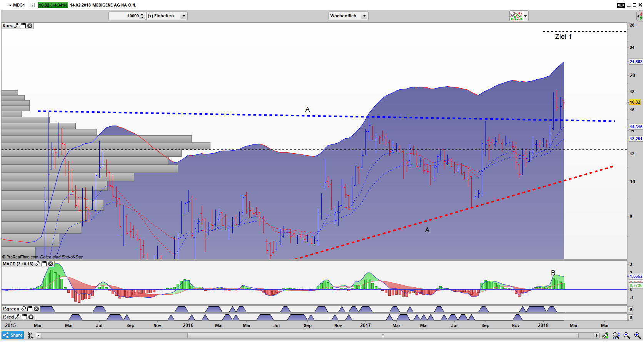Click the Share button
The width and height of the screenshot is (644, 342).
pyautogui.click(x=13, y=335)
